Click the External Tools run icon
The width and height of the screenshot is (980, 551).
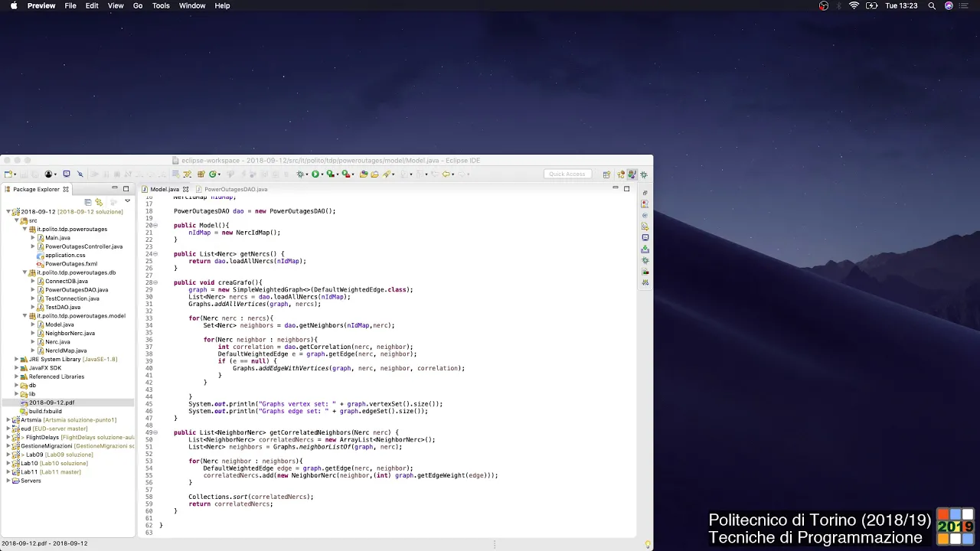pyautogui.click(x=346, y=174)
